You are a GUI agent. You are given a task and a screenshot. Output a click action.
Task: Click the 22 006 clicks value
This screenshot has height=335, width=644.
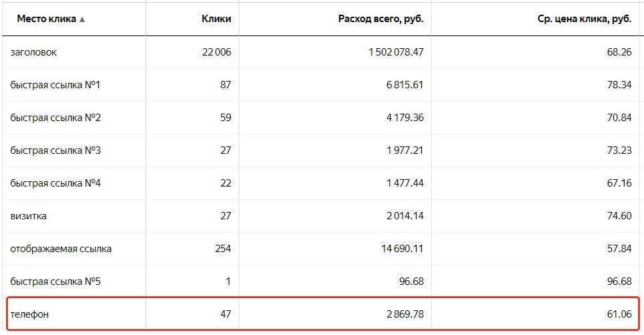click(216, 52)
